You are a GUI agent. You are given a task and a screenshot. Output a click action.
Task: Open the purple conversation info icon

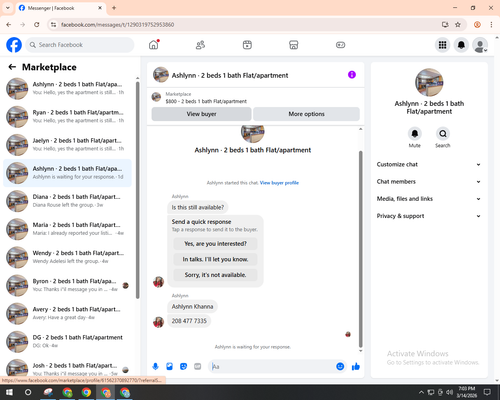[352, 75]
